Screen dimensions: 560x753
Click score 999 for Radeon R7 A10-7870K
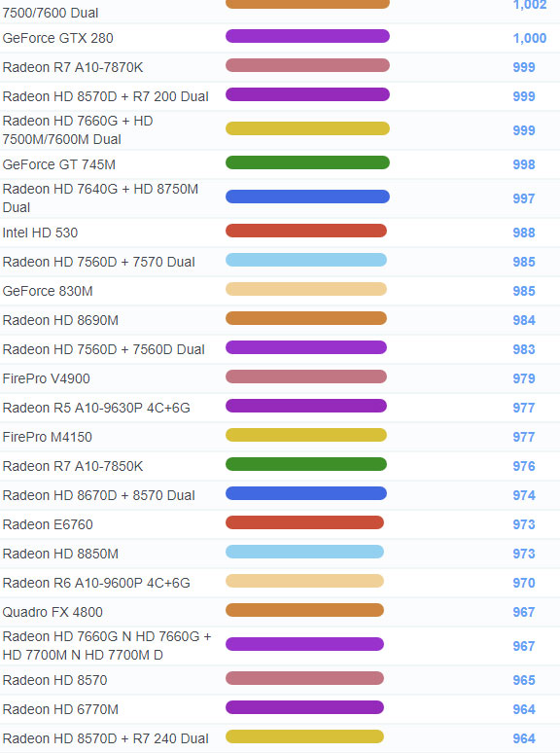524,67
